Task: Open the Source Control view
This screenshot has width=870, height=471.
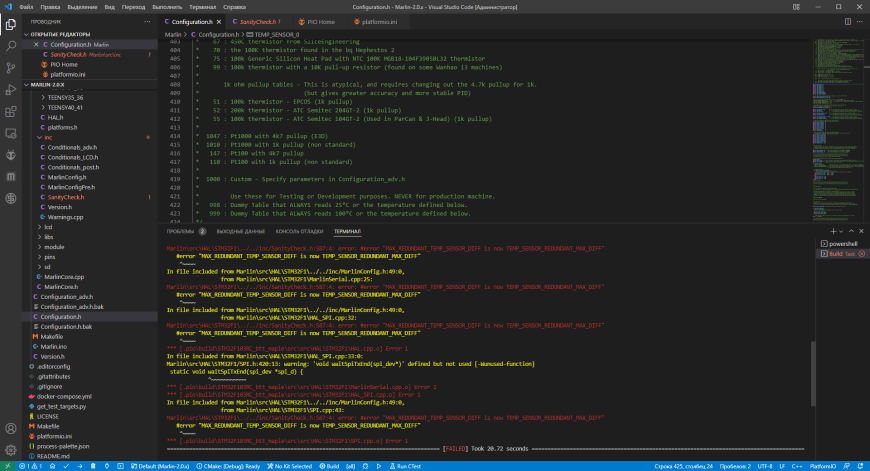Action: tap(11, 68)
